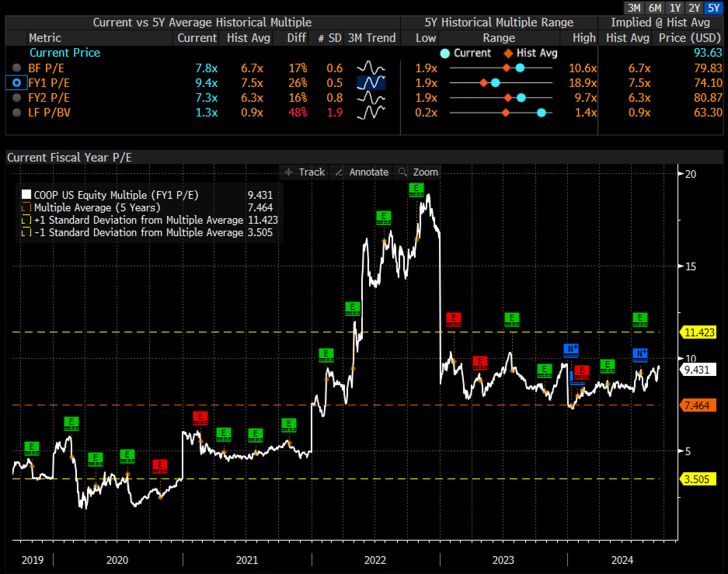Click the cyan Current legend dot above the range bars
Image resolution: width=728 pixels, height=574 pixels.
click(x=446, y=53)
